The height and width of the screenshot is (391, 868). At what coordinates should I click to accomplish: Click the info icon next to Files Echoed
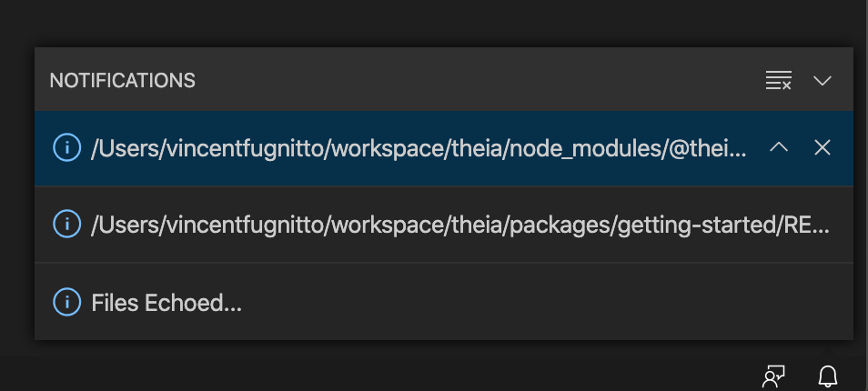[67, 302]
